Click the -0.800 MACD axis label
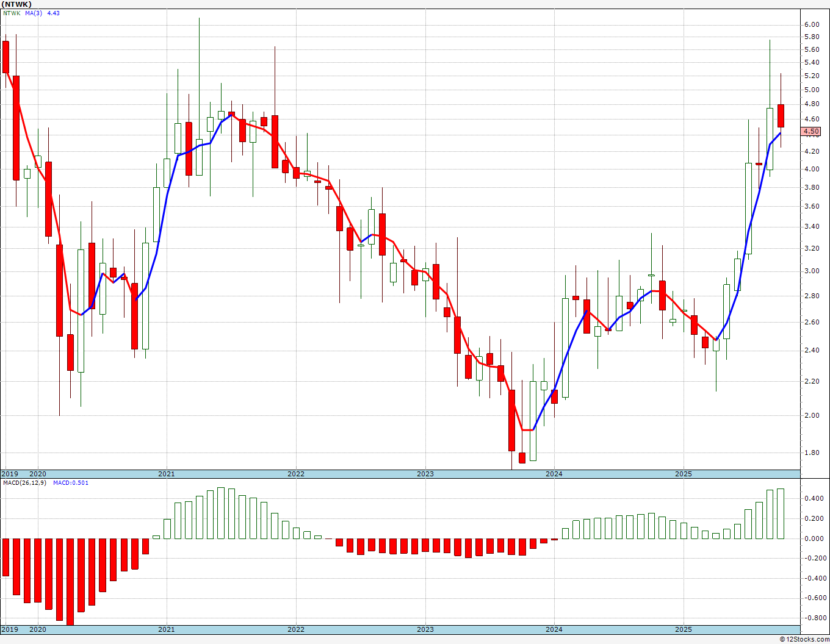 (812, 618)
